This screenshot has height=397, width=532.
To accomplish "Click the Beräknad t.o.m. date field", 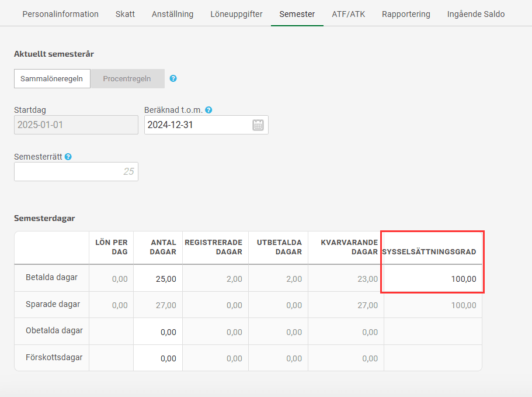I will pyautogui.click(x=206, y=125).
